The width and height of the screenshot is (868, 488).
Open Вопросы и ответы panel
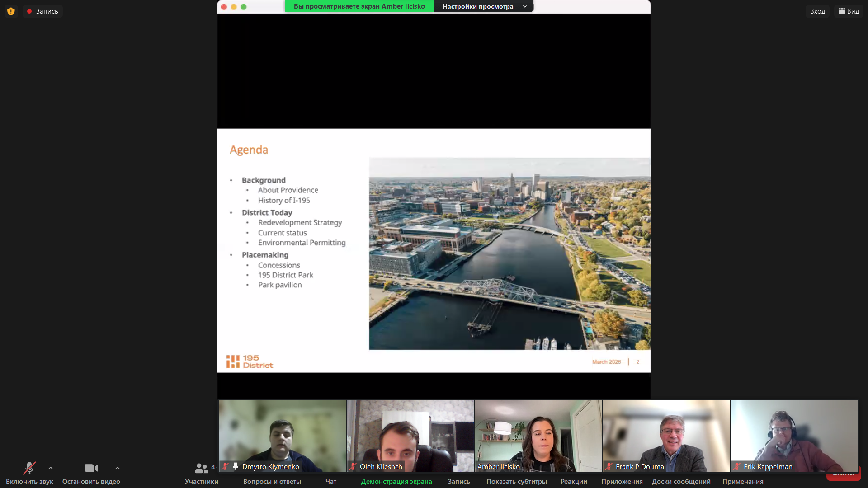(272, 482)
